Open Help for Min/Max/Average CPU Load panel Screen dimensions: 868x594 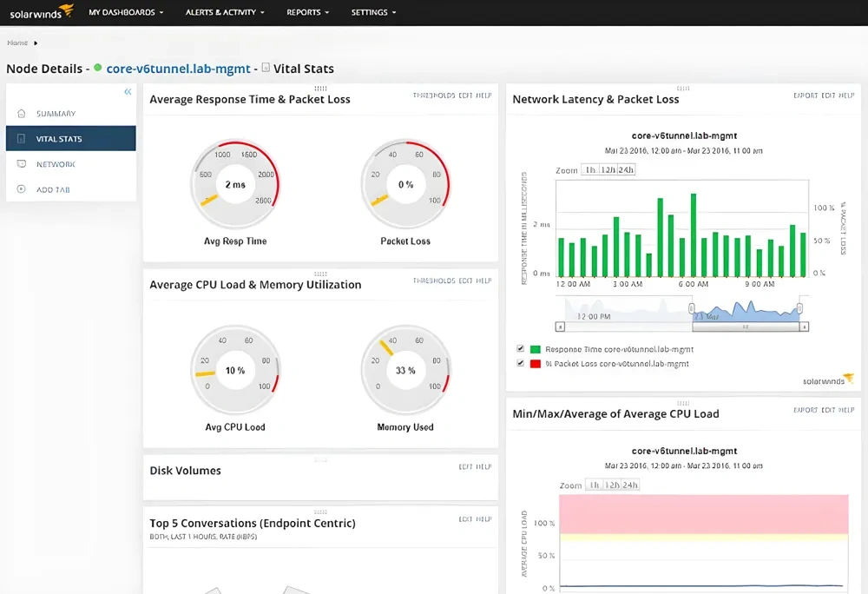846,410
